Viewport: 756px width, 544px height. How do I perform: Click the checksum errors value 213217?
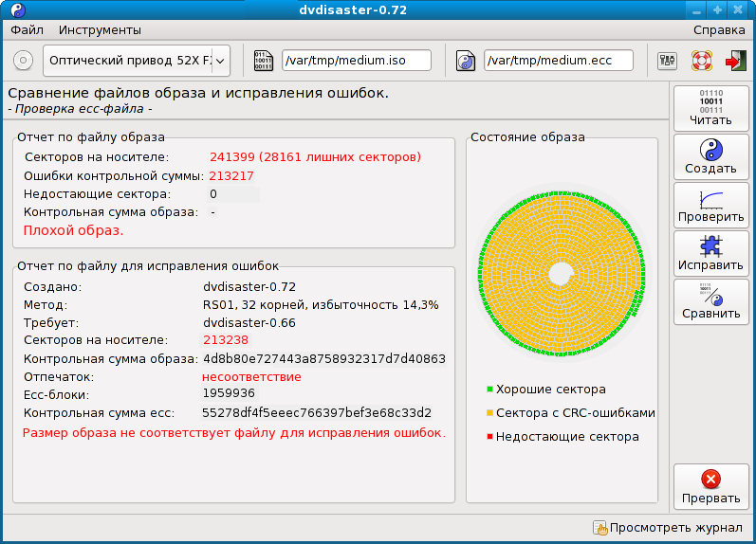(x=231, y=176)
